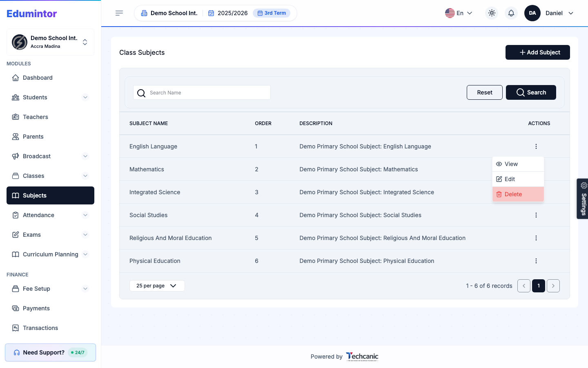
Task: Open the three-dot actions for Social Studies
Action: 536,215
